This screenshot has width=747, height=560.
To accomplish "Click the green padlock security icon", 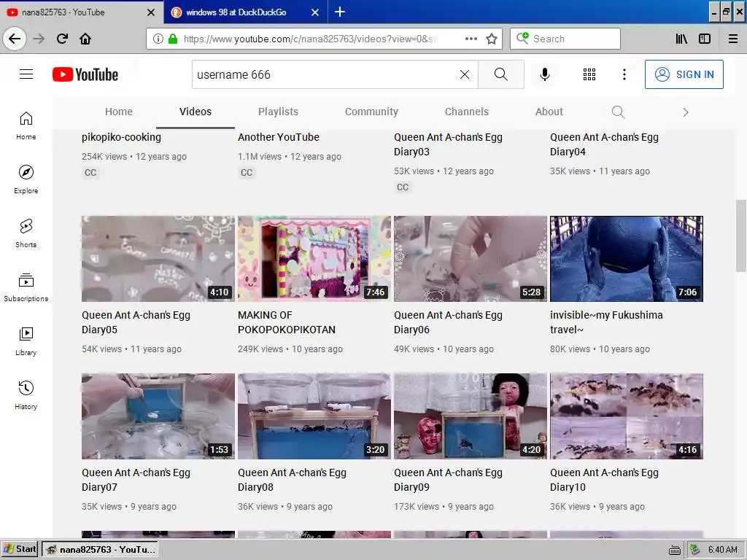I will click(x=173, y=39).
